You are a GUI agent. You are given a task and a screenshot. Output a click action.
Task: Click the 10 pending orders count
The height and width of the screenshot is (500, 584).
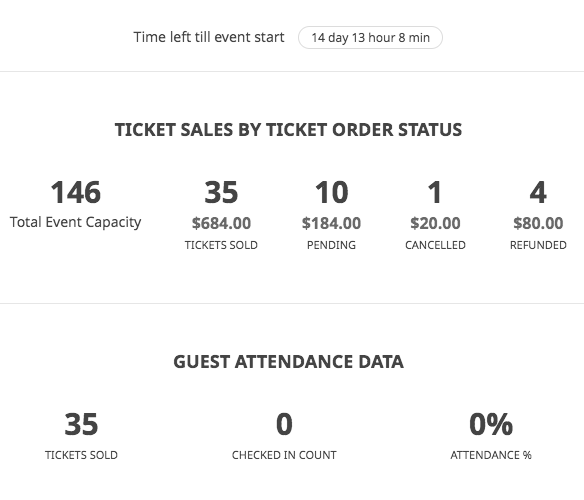(331, 192)
